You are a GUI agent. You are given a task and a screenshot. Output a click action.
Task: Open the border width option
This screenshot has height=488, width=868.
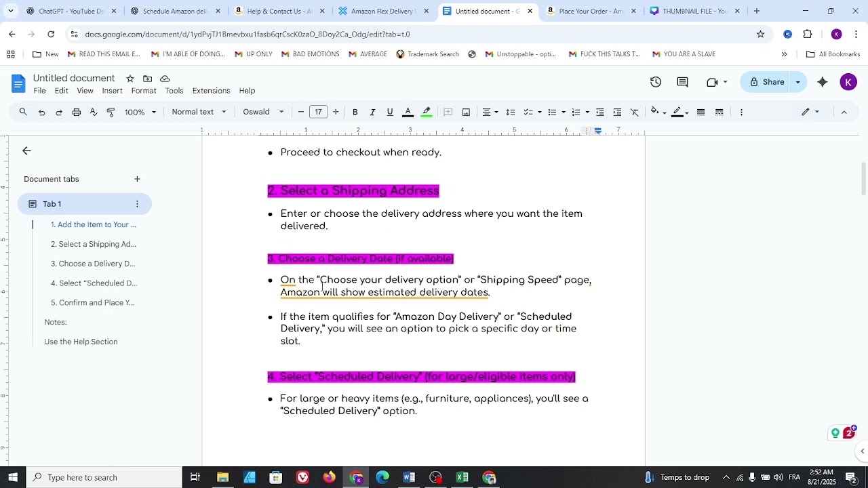(x=701, y=112)
